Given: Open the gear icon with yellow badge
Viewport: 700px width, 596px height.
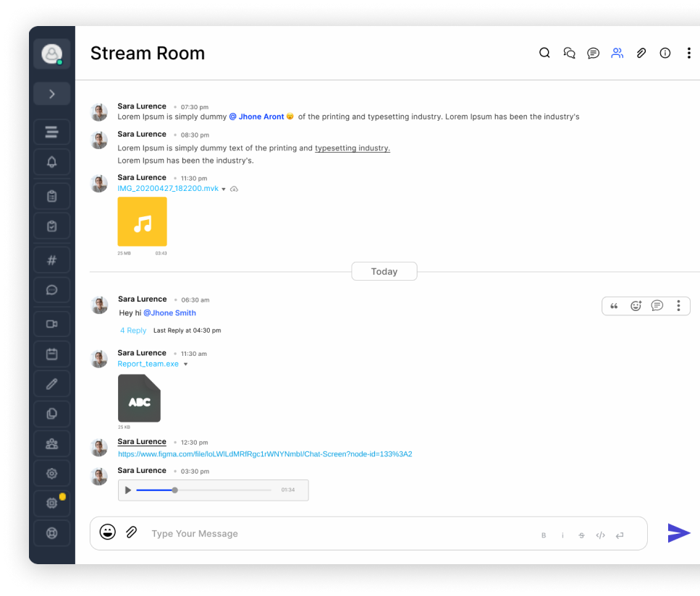Looking at the screenshot, I should pyautogui.click(x=52, y=503).
